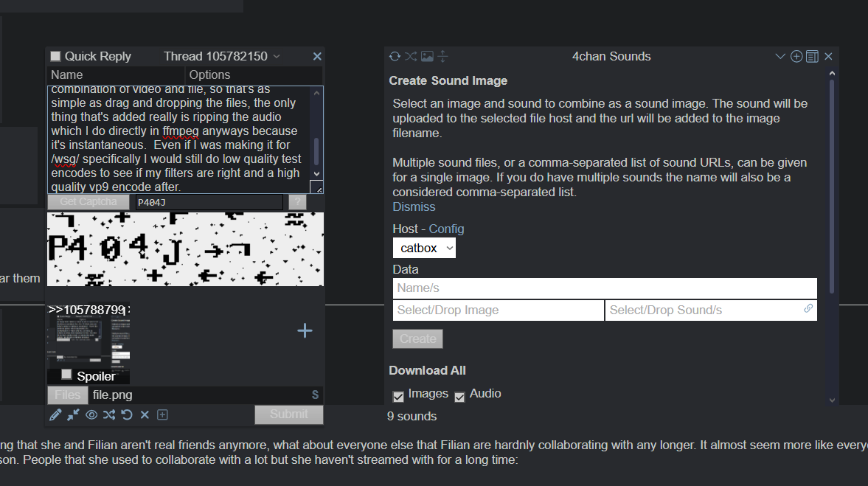Click the Select/Drop Sound/s field

coord(712,310)
